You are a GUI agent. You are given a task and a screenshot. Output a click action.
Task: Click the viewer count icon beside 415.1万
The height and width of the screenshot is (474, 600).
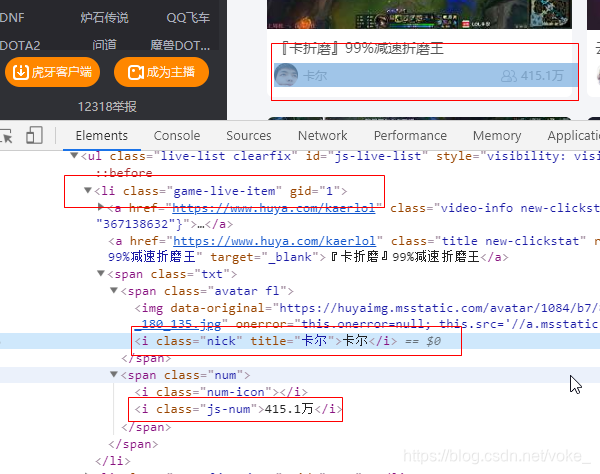pos(509,76)
